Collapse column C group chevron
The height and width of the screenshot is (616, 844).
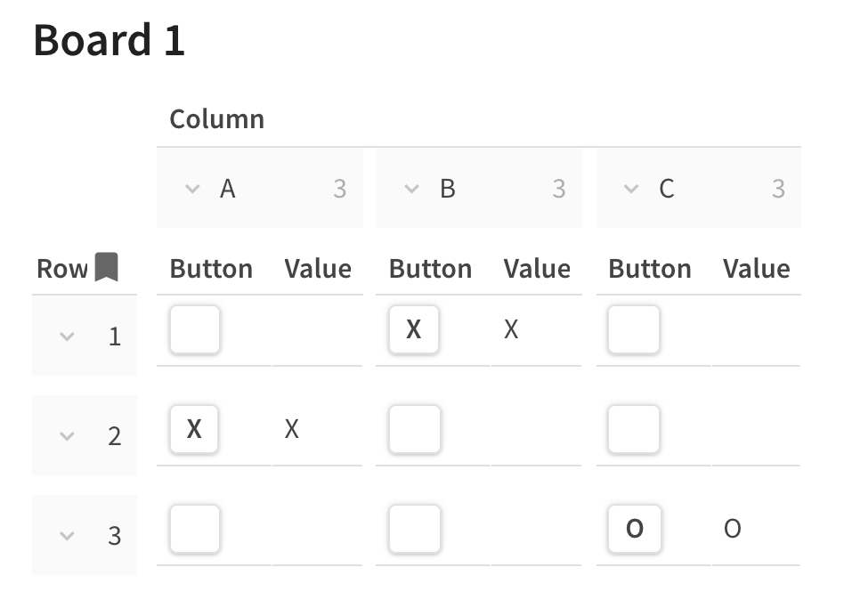[631, 189]
